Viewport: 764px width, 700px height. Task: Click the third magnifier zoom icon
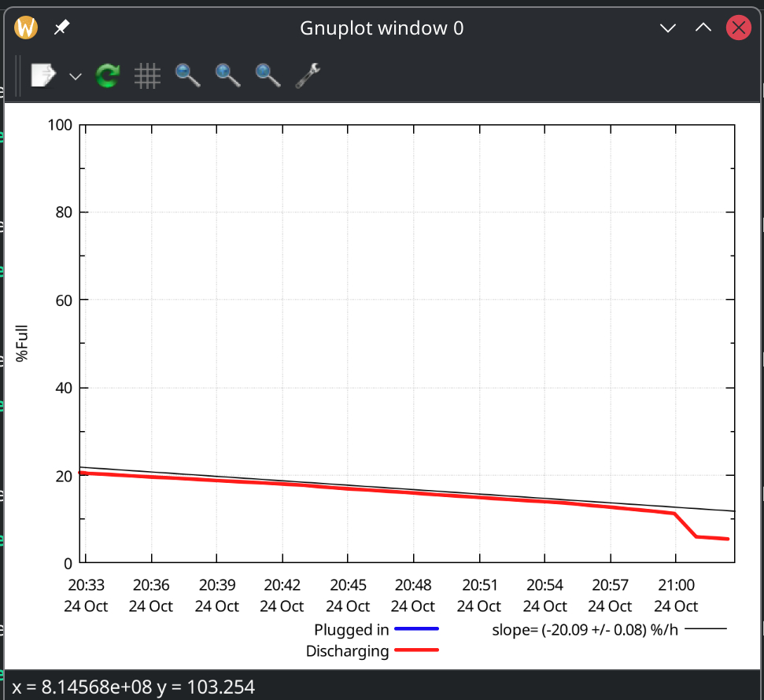pos(268,76)
